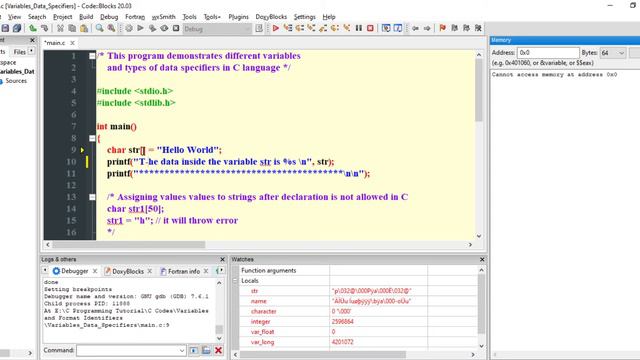Switch to the Files management tab
Screen dimensions: 640x360
click(19, 51)
